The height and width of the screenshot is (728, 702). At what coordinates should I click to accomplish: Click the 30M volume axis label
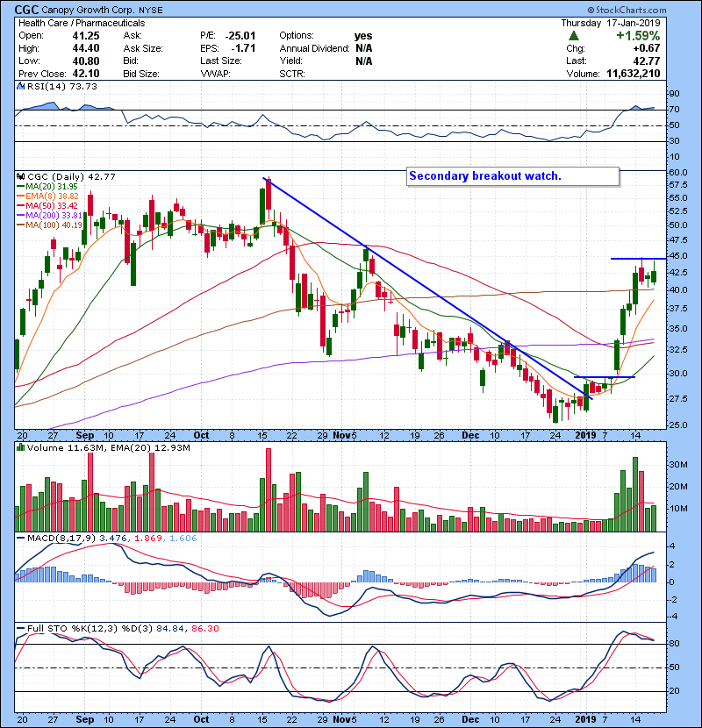tap(678, 465)
